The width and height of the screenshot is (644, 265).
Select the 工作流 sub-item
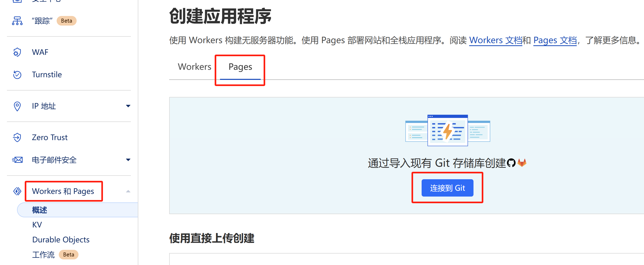click(x=43, y=255)
